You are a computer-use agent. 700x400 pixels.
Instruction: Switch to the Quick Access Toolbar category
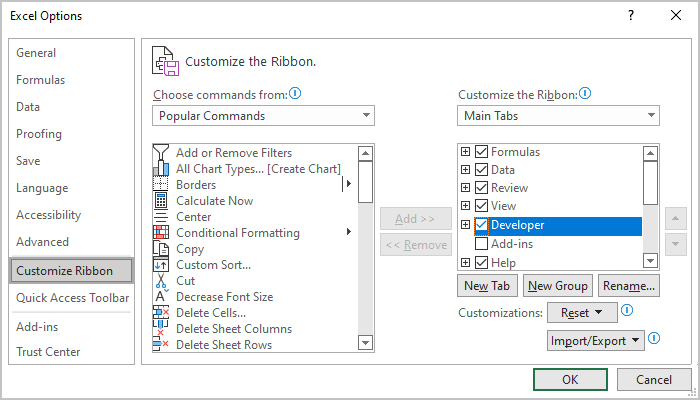(x=72, y=298)
